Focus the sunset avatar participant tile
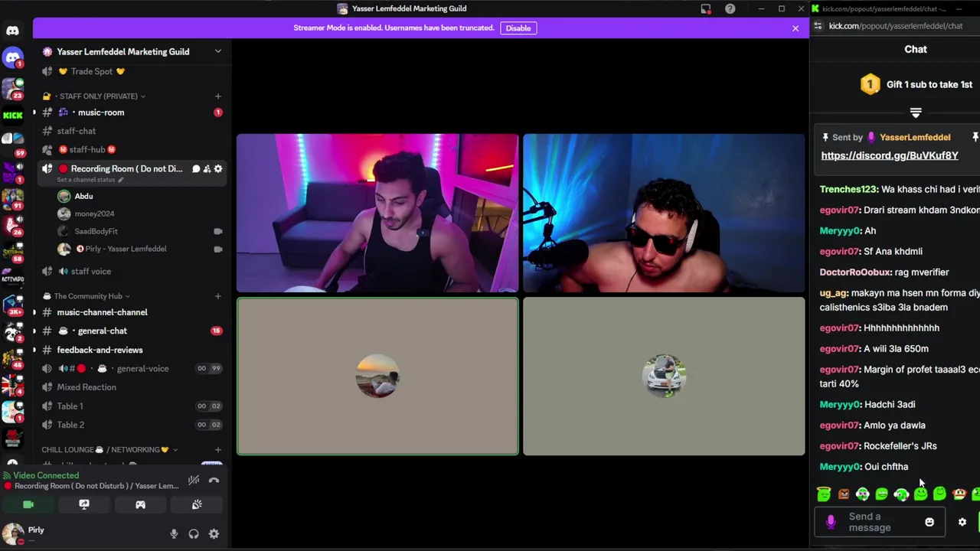This screenshot has height=551, width=980. click(x=377, y=377)
